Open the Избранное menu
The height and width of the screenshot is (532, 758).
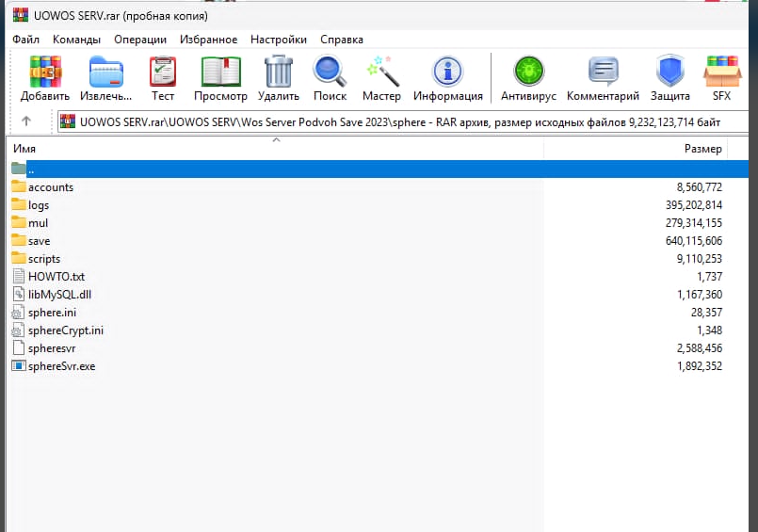tap(208, 40)
